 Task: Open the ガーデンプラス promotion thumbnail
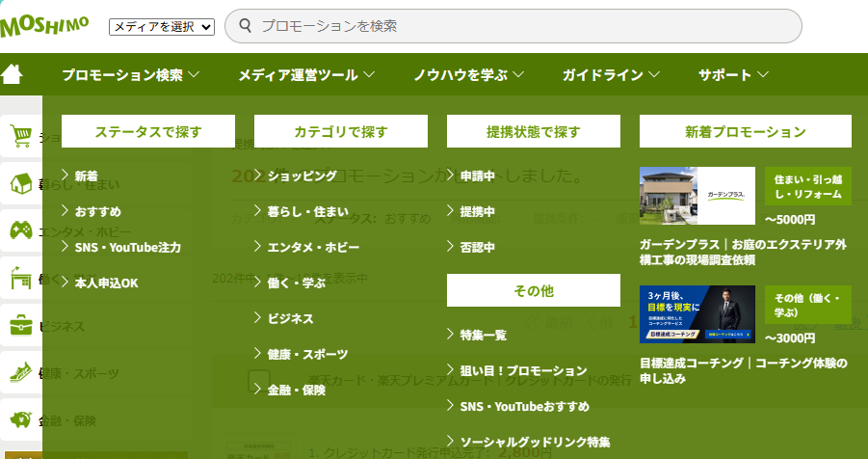click(x=697, y=195)
